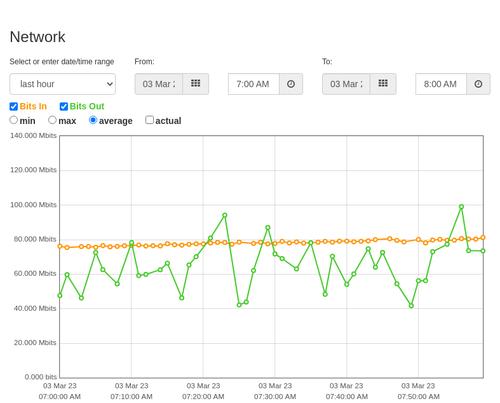Click the 'From:' label

pyautogui.click(x=144, y=62)
